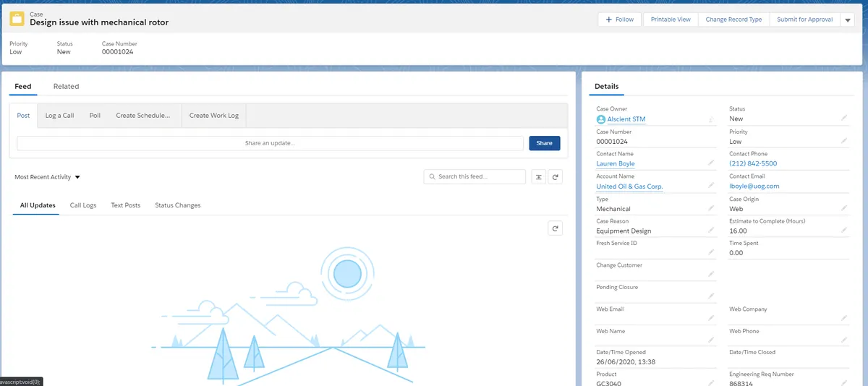
Task: Edit the Type field pencil icon
Action: click(x=711, y=208)
